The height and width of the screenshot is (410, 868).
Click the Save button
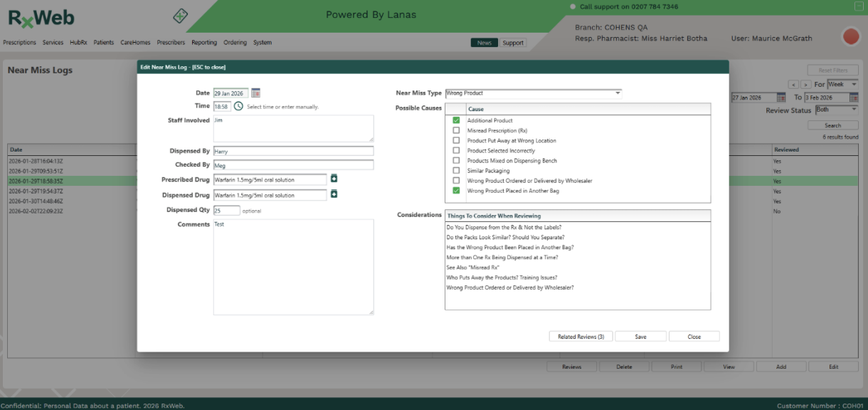point(640,337)
